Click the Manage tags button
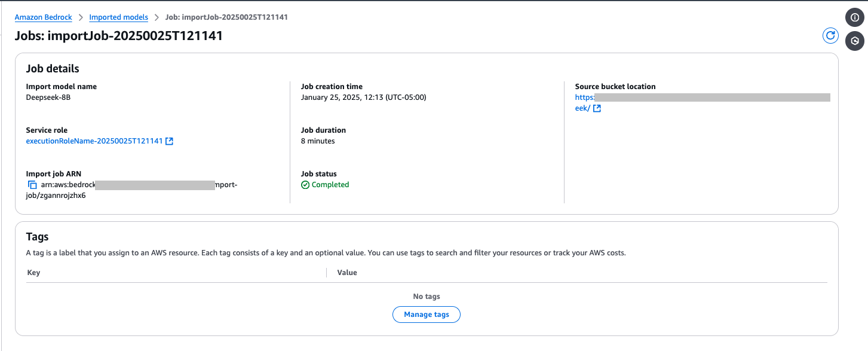 point(426,315)
